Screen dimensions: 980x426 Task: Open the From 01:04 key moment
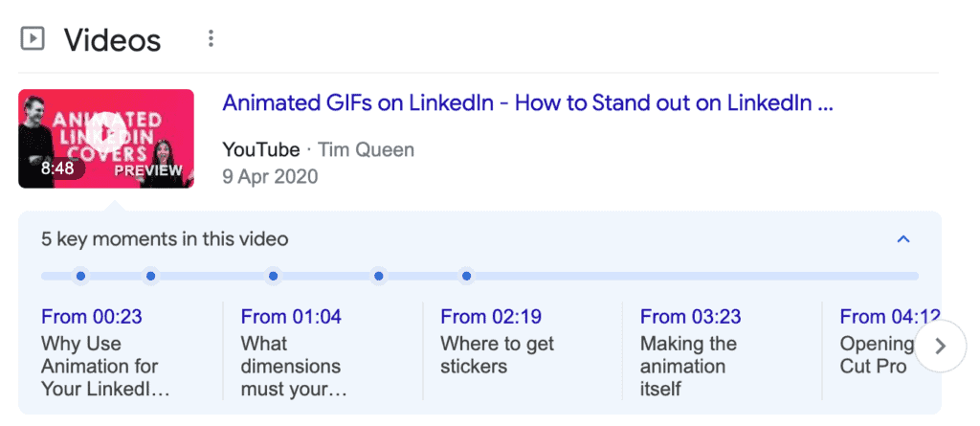point(291,317)
